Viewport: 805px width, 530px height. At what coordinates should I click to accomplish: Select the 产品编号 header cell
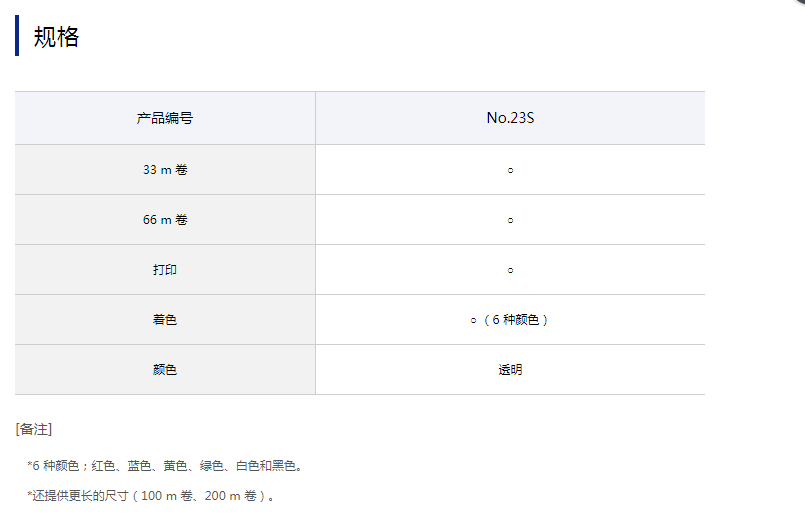point(165,118)
